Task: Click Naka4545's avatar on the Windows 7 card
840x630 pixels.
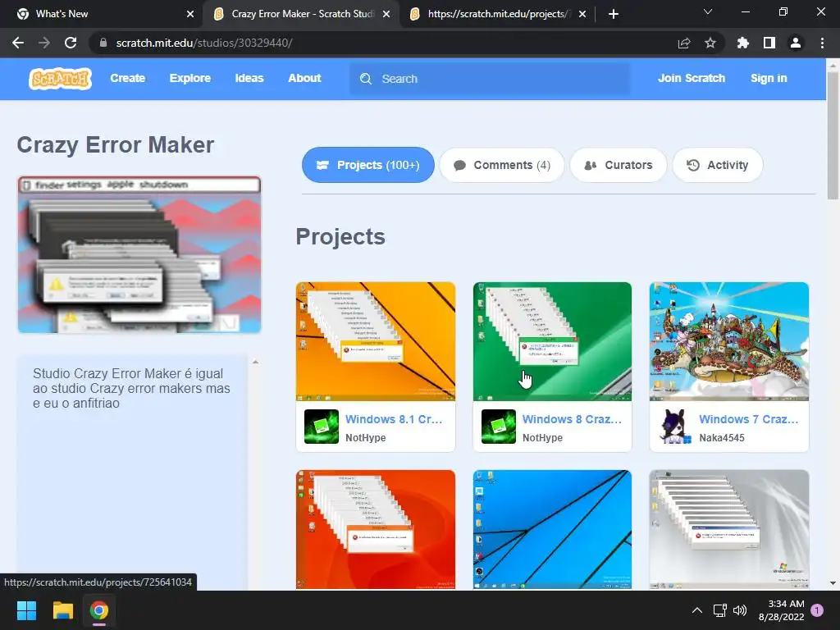Action: click(x=675, y=427)
